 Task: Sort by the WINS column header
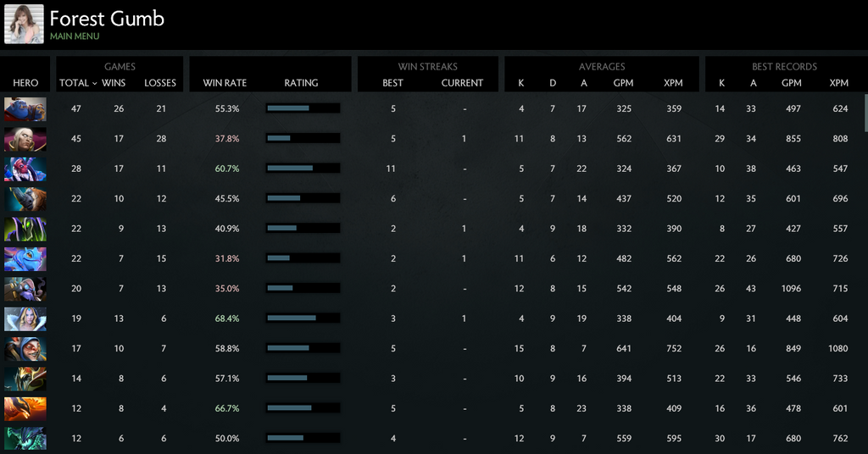114,83
